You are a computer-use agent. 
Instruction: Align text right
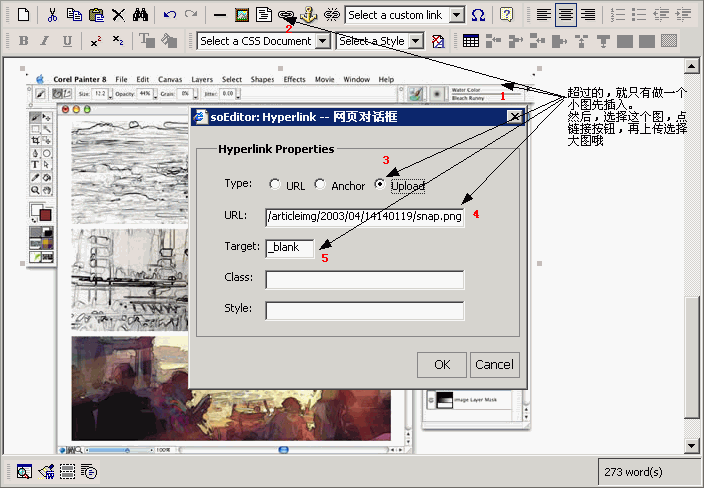pos(588,15)
